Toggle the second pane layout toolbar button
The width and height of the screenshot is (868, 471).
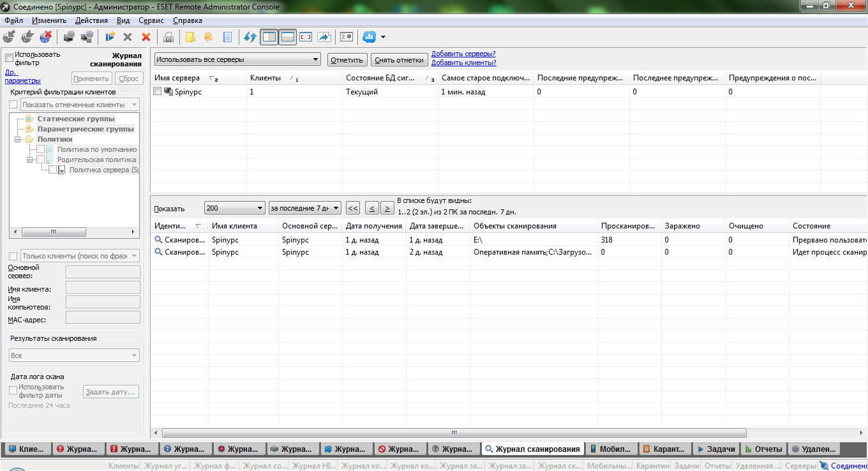point(287,37)
